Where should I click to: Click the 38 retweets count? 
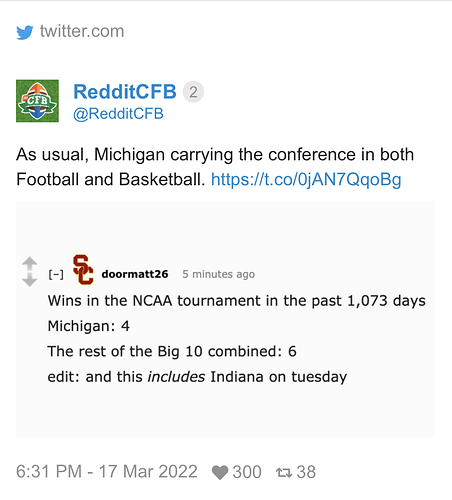coord(306,472)
